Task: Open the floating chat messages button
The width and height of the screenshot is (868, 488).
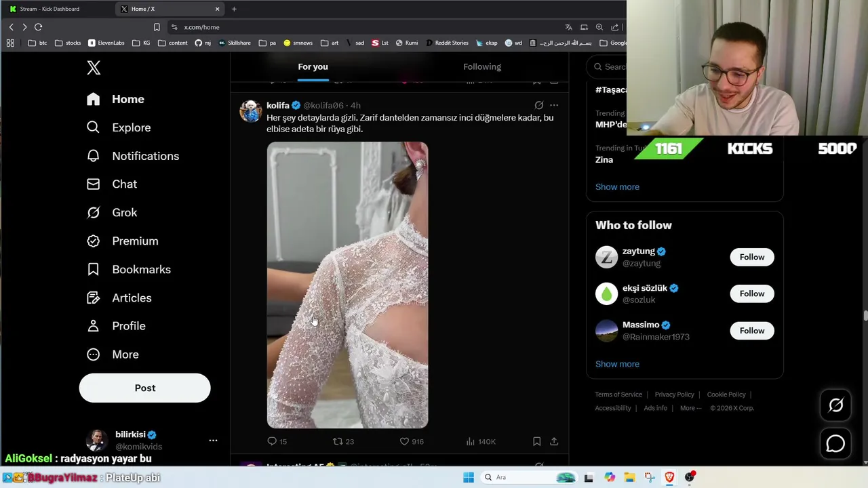Action: pos(835,444)
